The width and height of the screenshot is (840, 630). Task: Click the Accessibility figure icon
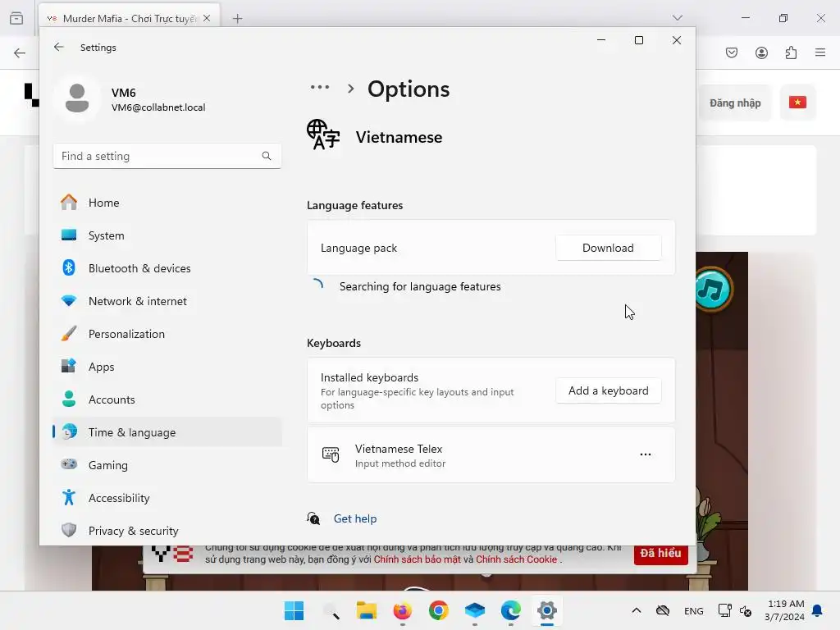click(69, 498)
